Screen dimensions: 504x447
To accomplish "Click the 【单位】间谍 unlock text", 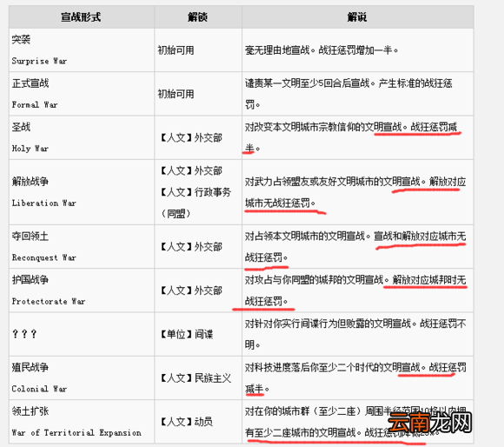I will (187, 335).
